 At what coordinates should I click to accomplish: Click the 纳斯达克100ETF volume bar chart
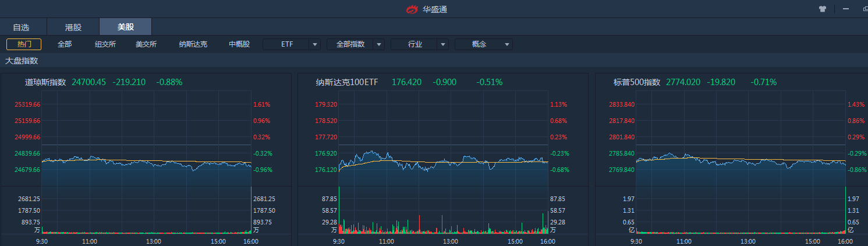pyautogui.click(x=444, y=210)
